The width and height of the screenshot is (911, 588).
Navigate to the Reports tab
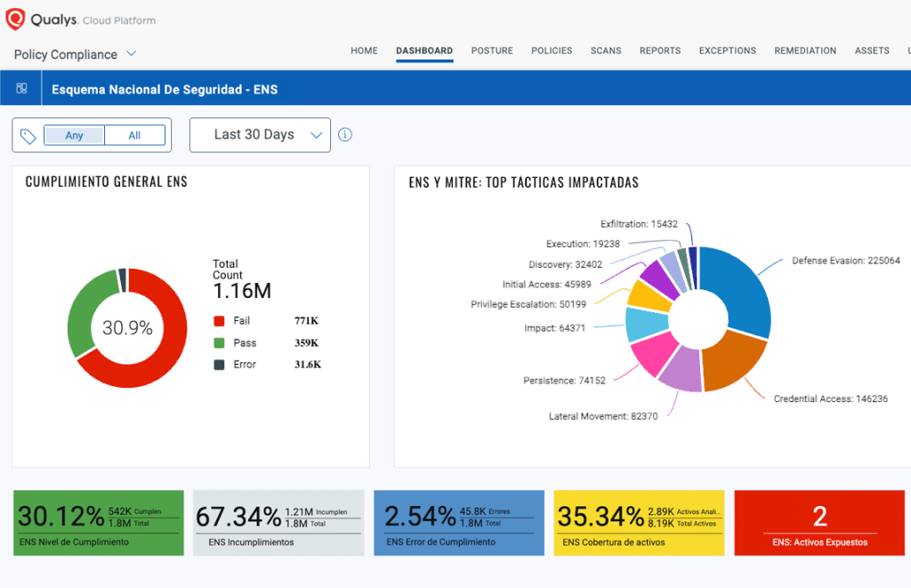[x=660, y=51]
